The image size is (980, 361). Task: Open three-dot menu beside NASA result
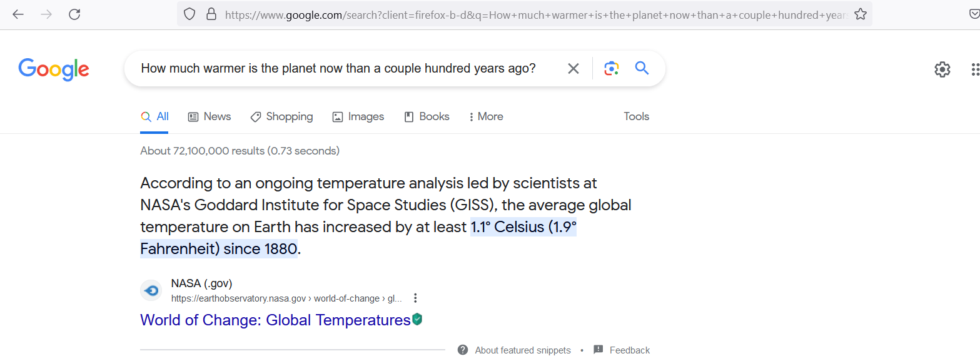pyautogui.click(x=415, y=298)
